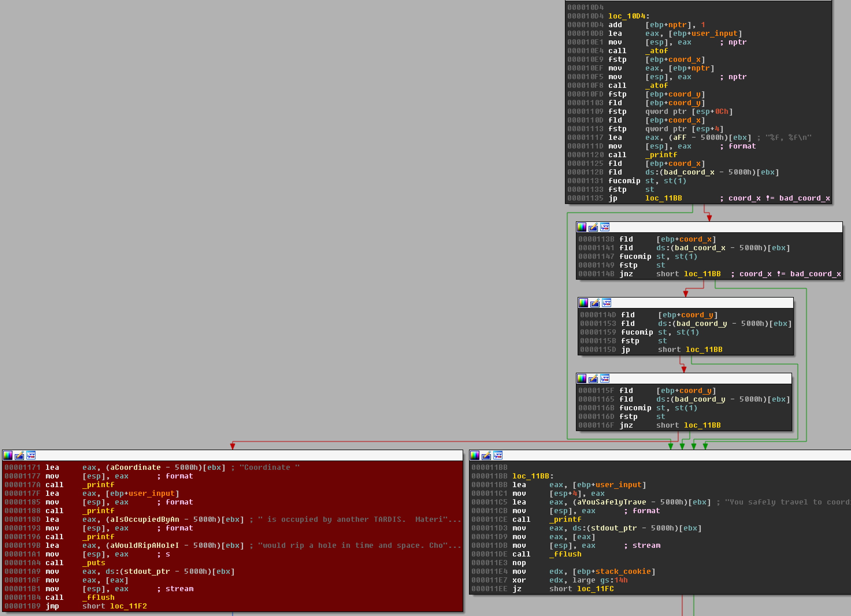This screenshot has width=851, height=616.
Task: Click loc_11F2 in the jmp short instruction
Action: pos(128,606)
